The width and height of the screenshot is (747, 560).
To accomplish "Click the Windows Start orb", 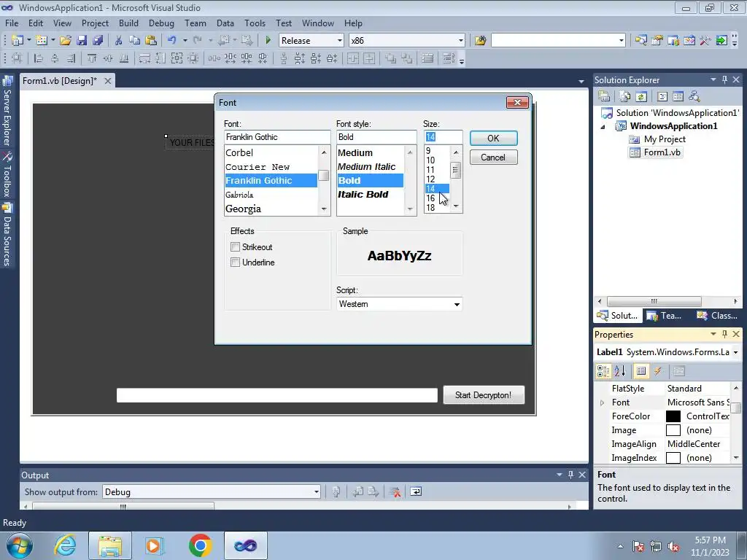I will pyautogui.click(x=20, y=545).
